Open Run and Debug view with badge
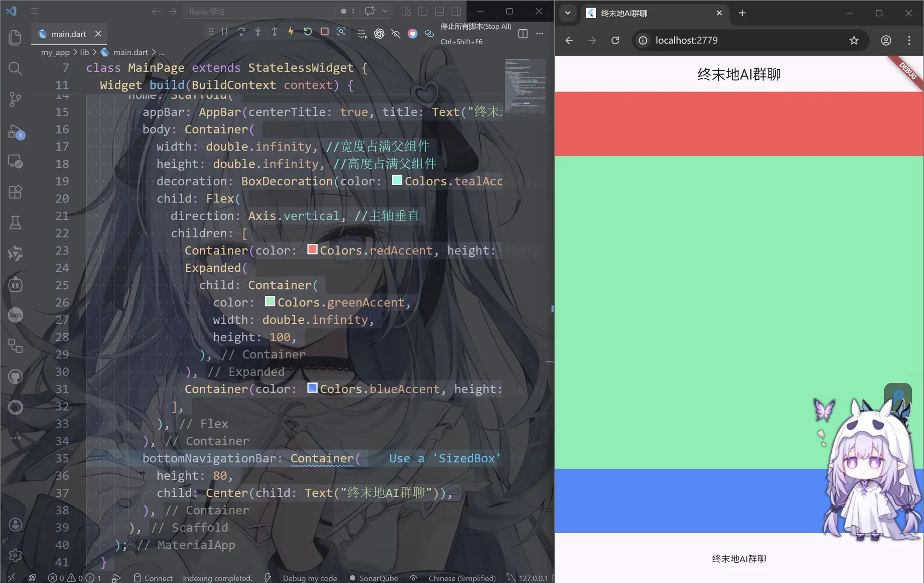 tap(15, 132)
